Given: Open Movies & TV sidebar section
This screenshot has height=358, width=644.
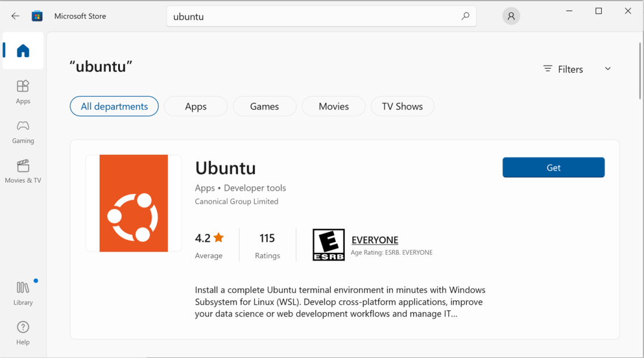Looking at the screenshot, I should 23,171.
